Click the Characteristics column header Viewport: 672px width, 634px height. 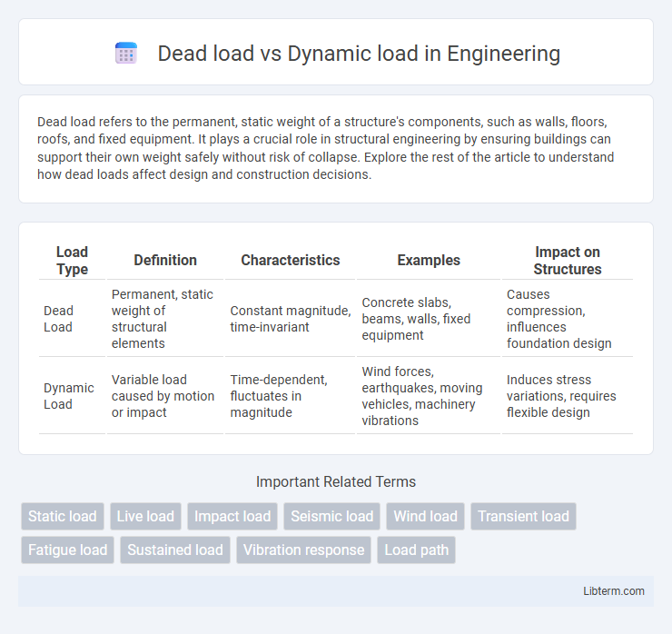click(291, 260)
